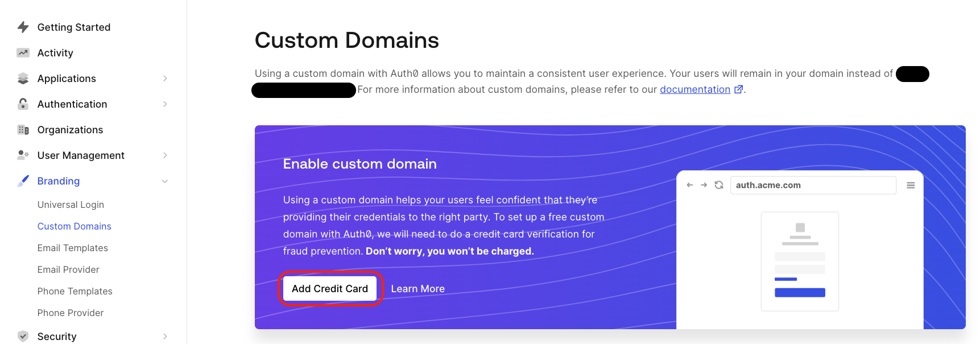
Task: Open Getting Started page
Action: 74,27
